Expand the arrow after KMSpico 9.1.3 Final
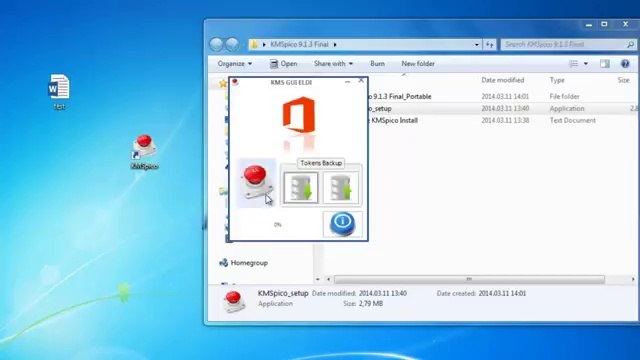This screenshot has height=360, width=640. click(335, 44)
